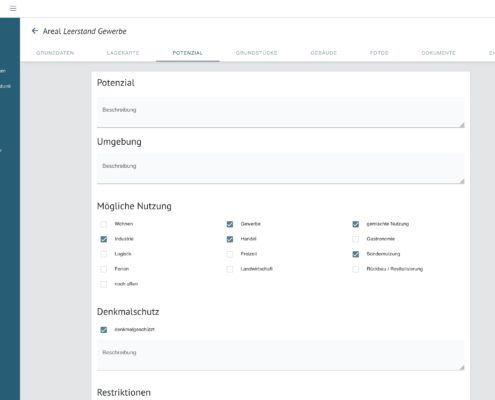Enable the Rückbau / Revitalisierung option
The width and height of the screenshot is (495, 400).
click(x=356, y=269)
